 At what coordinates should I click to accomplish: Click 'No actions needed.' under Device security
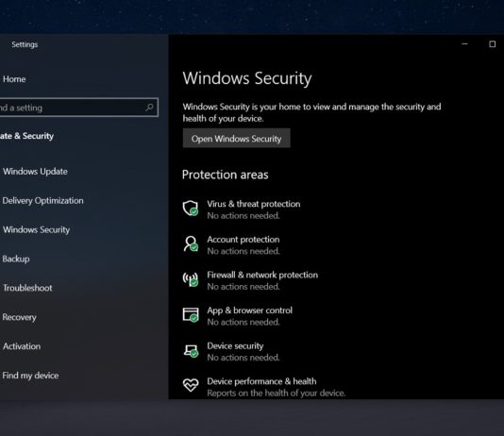[244, 358]
